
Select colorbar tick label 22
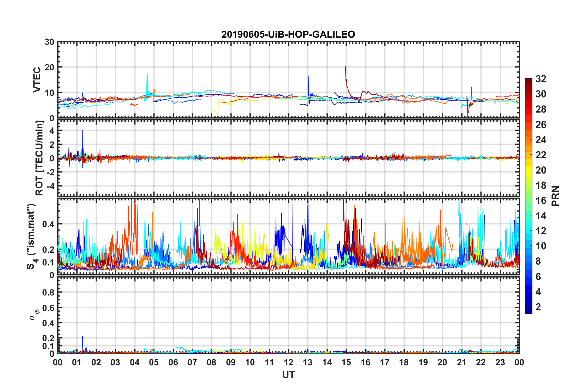[x=541, y=155]
